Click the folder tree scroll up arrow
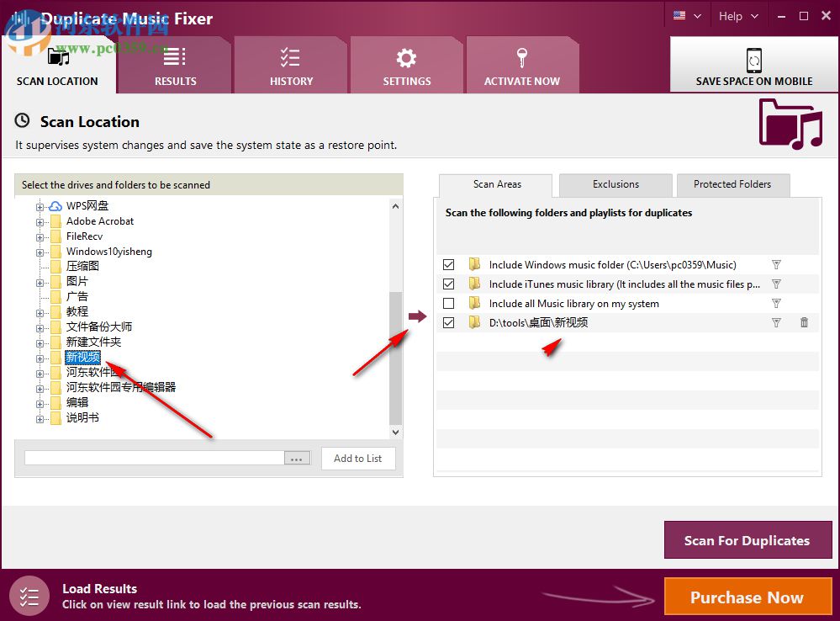Screen dimensions: 840x621 [x=395, y=206]
